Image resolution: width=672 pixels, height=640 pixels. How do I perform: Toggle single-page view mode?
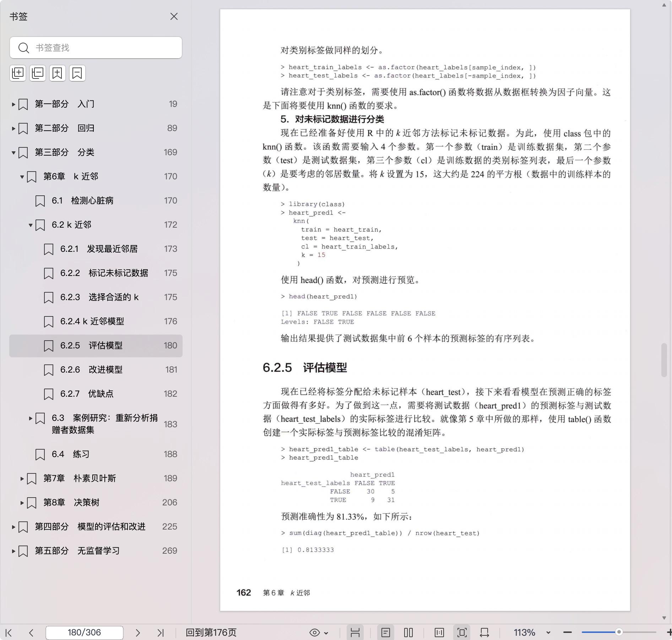pos(386,633)
